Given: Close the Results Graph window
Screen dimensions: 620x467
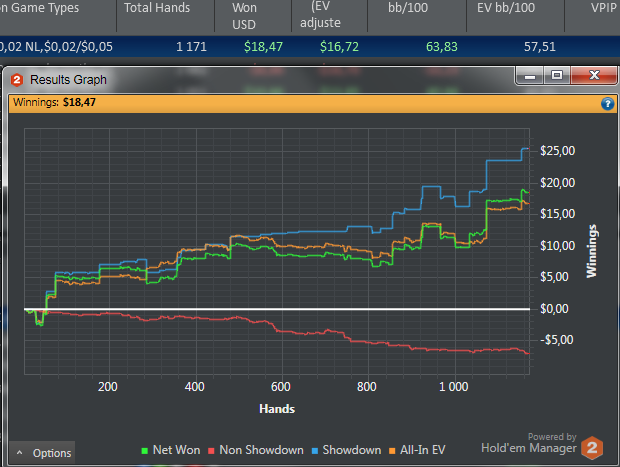Looking at the screenshot, I should click(x=594, y=76).
